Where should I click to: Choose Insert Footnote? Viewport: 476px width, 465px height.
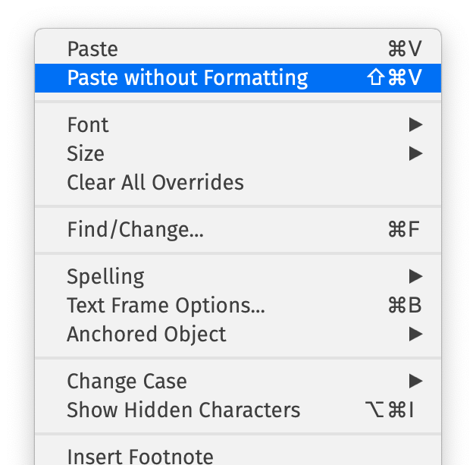(x=140, y=456)
